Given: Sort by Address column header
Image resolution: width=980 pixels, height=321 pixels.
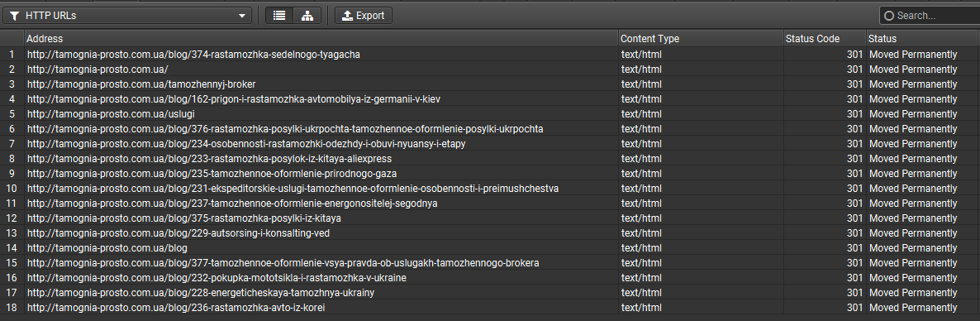Looking at the screenshot, I should click(321, 39).
